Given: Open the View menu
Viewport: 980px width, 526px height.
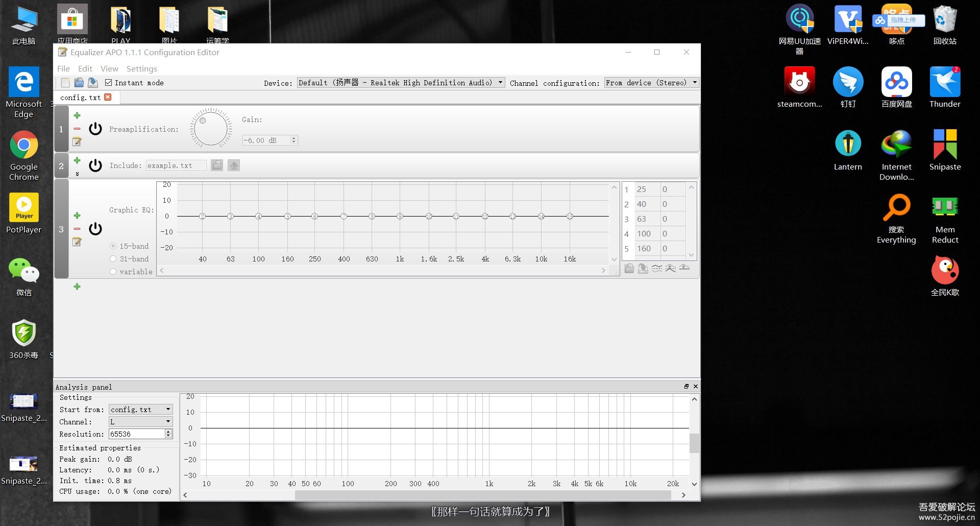Looking at the screenshot, I should (x=109, y=68).
